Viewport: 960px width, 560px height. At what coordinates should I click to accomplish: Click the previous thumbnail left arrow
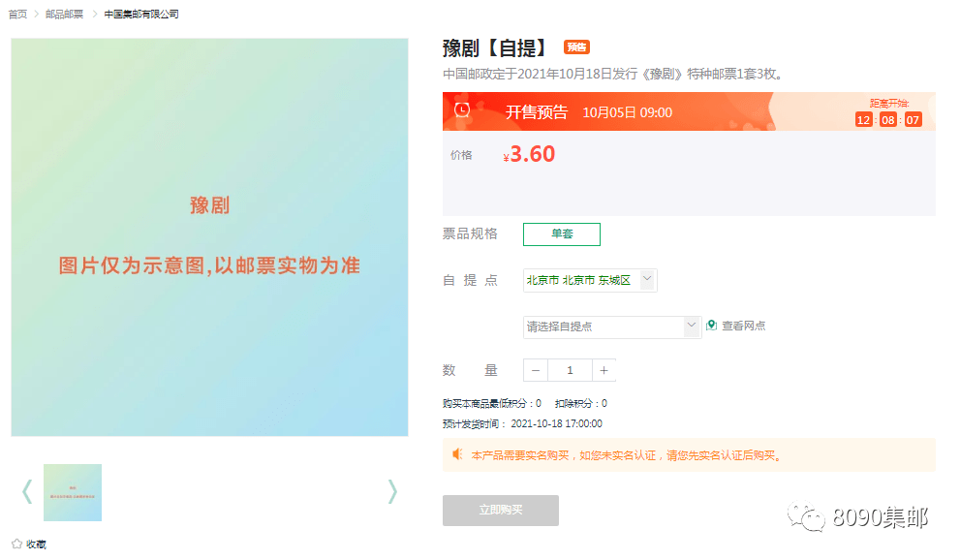(x=27, y=492)
